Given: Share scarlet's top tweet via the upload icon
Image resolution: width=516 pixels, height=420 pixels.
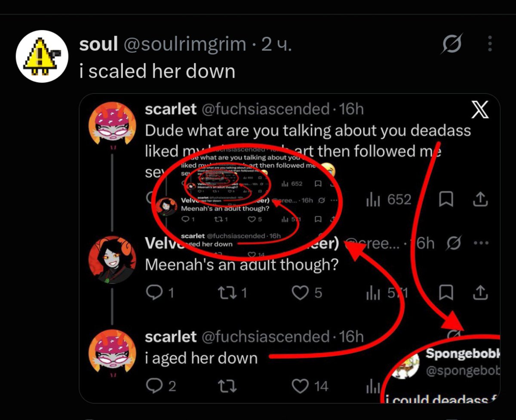Looking at the screenshot, I should coord(480,199).
